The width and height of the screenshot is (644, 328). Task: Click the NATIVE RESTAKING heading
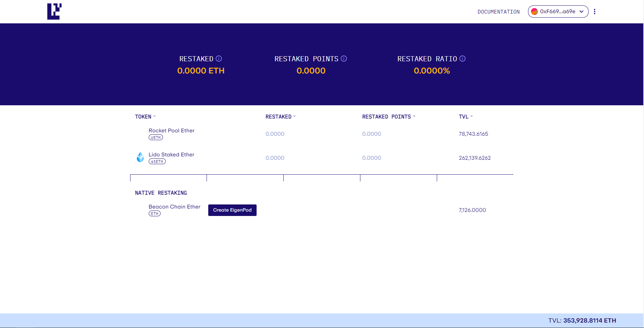click(x=161, y=193)
